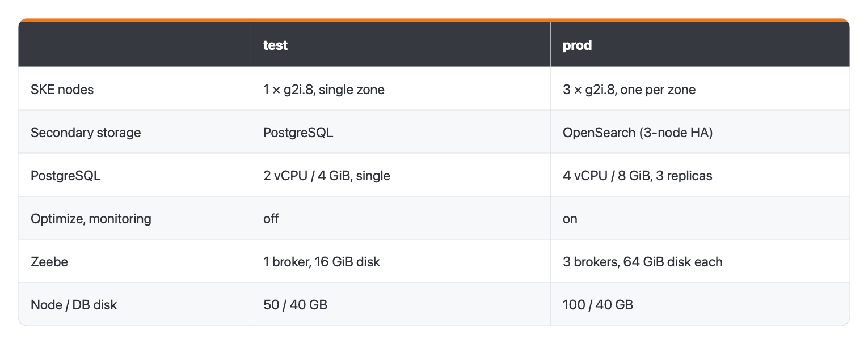Select the 'on' value for Optimize
This screenshot has height=344, width=868.
pyautogui.click(x=570, y=218)
